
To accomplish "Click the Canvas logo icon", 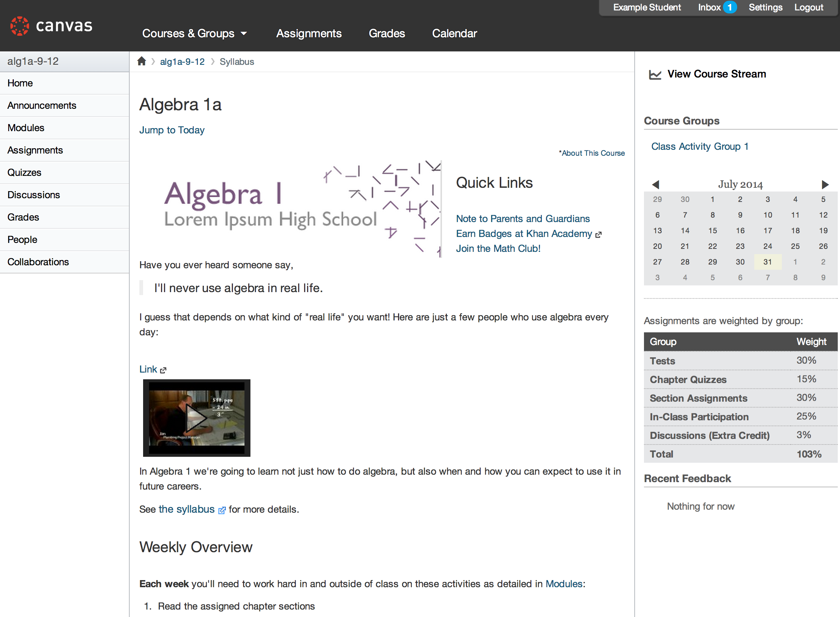I will tap(19, 26).
